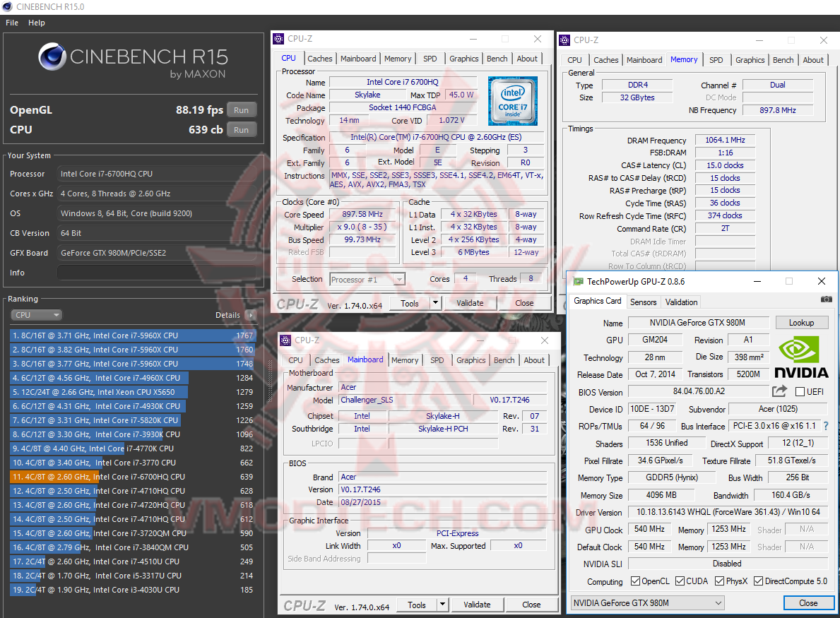840x618 pixels.
Task: Switch to Caches tab in CPU-Z CPU window
Action: (x=320, y=59)
